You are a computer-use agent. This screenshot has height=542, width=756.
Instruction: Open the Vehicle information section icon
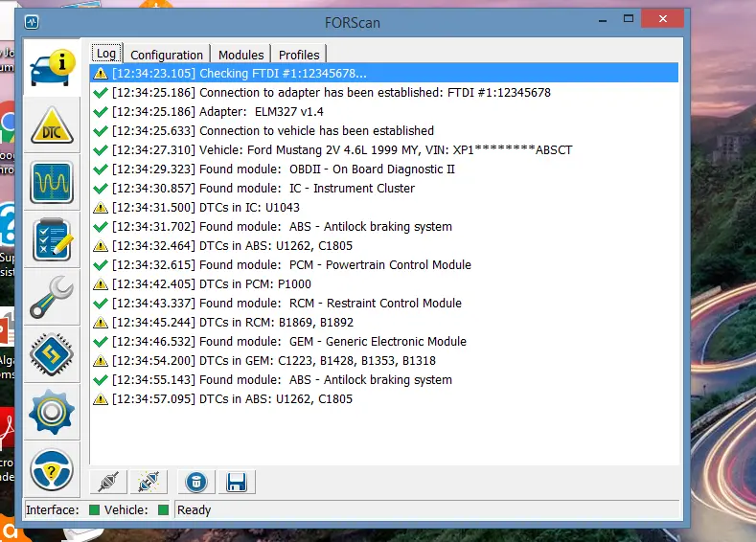tap(52, 68)
